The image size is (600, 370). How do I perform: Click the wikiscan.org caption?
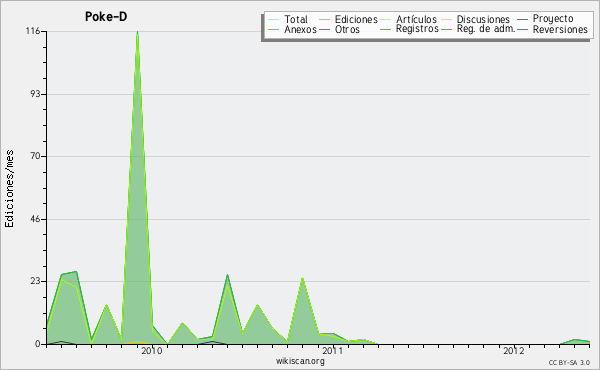click(300, 361)
